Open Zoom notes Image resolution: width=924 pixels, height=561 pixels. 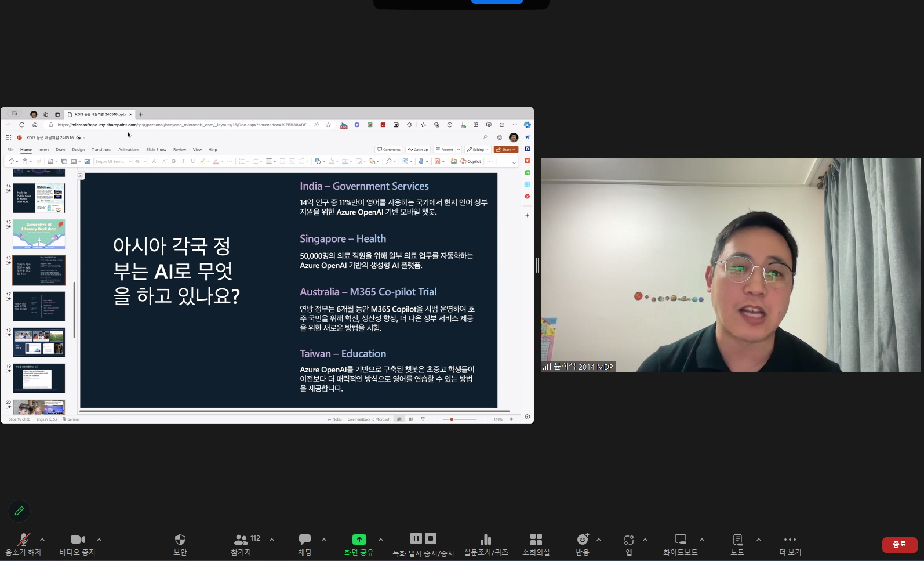(x=737, y=544)
